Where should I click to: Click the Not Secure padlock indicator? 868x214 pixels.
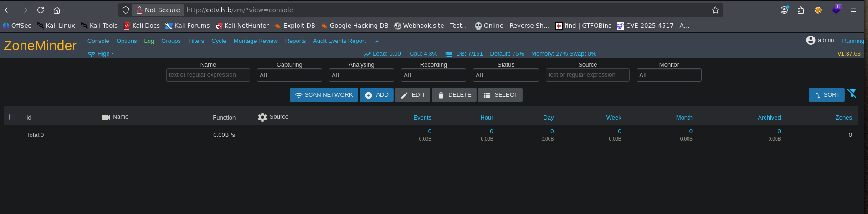click(158, 10)
